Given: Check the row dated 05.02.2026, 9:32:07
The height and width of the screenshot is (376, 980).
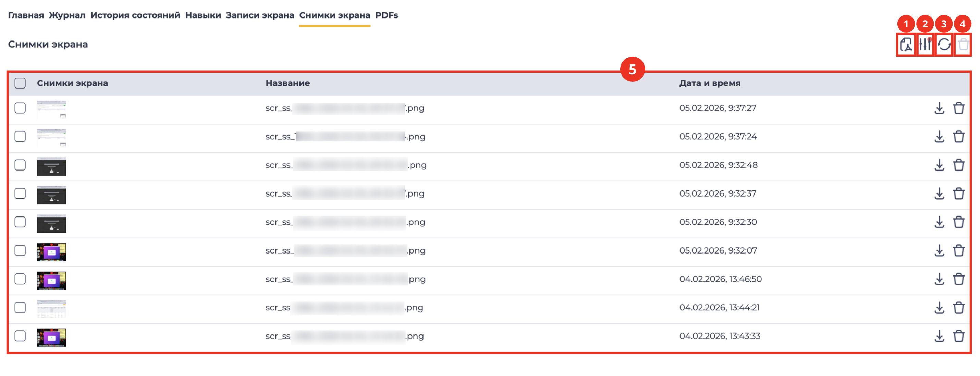Looking at the screenshot, I should pyautogui.click(x=20, y=251).
